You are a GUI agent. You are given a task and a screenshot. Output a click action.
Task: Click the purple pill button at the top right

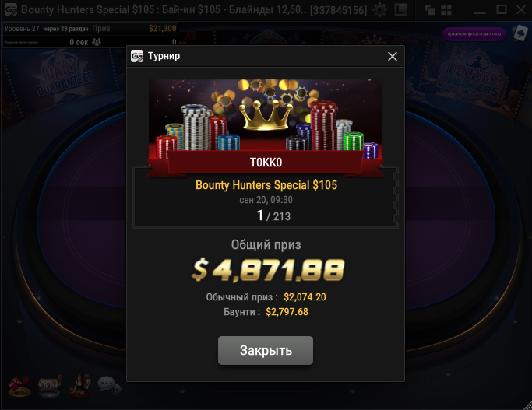(x=474, y=34)
